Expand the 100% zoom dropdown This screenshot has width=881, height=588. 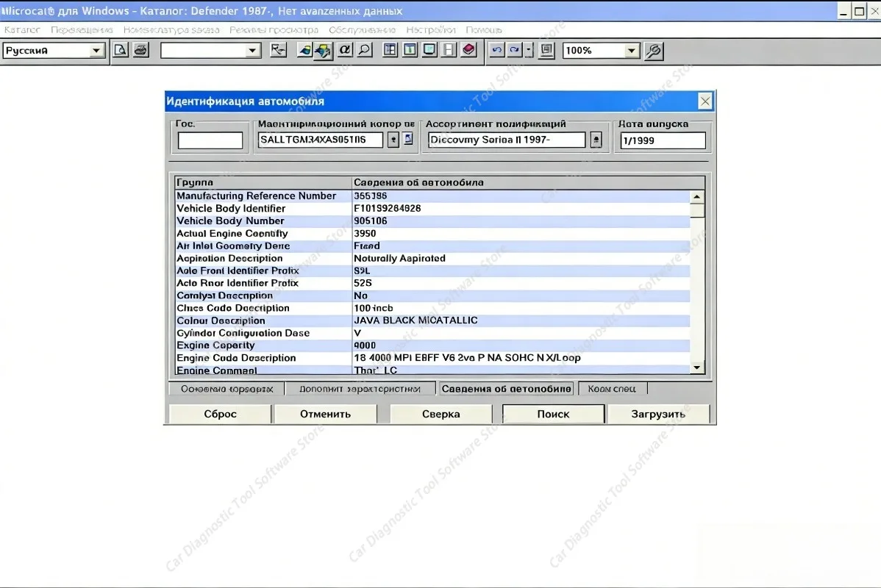[x=631, y=51]
